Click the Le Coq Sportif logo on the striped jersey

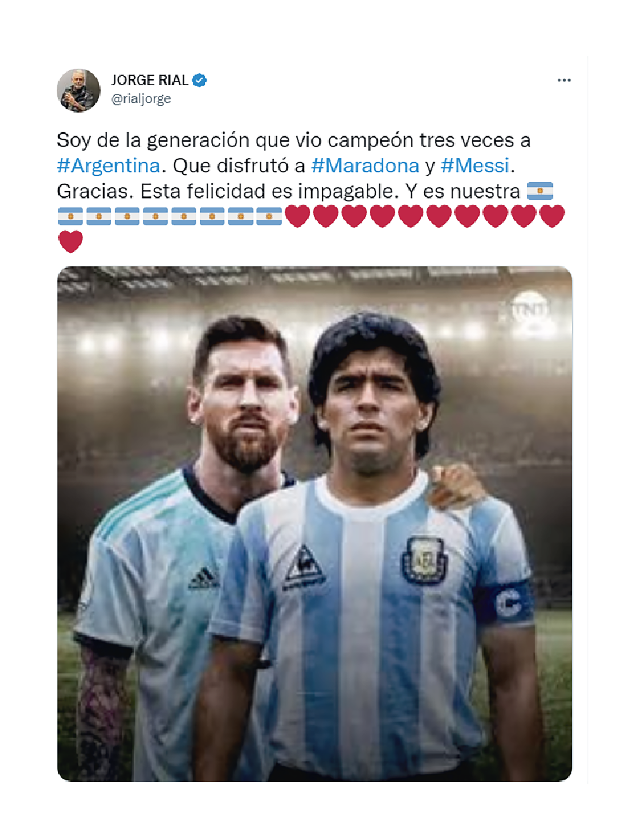(x=304, y=567)
